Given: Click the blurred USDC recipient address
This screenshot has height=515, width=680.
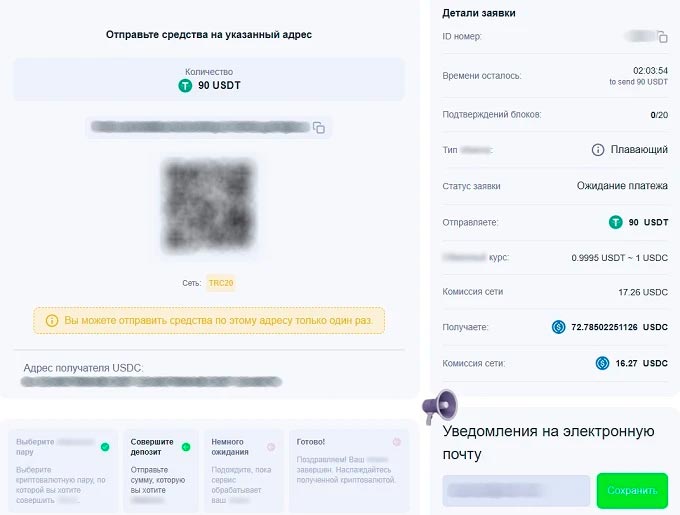Looking at the screenshot, I should (152, 382).
